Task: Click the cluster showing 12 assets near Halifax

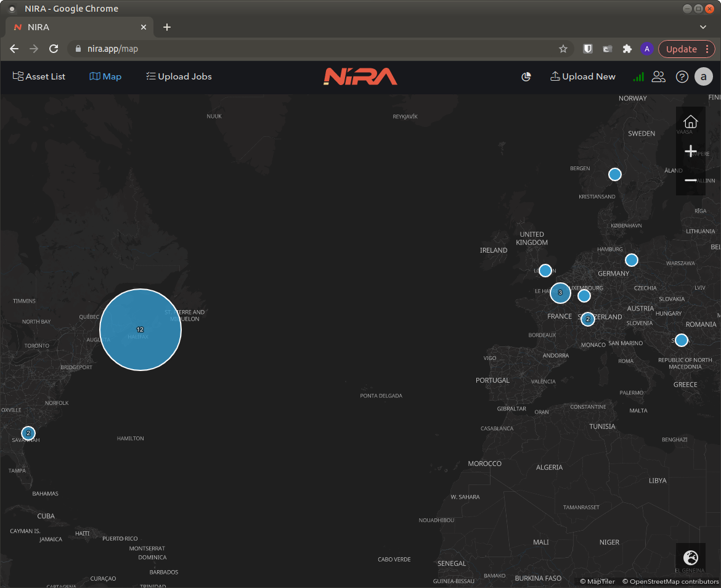Action: (140, 330)
